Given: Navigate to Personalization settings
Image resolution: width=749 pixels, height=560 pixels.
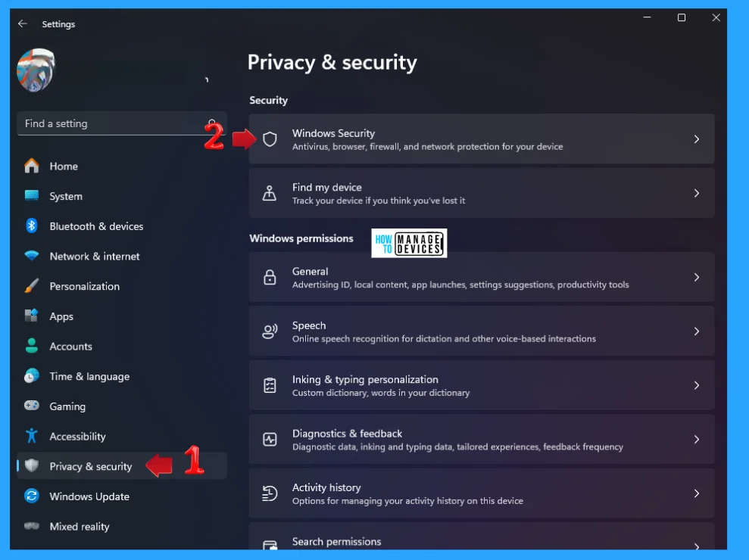Looking at the screenshot, I should tap(85, 287).
